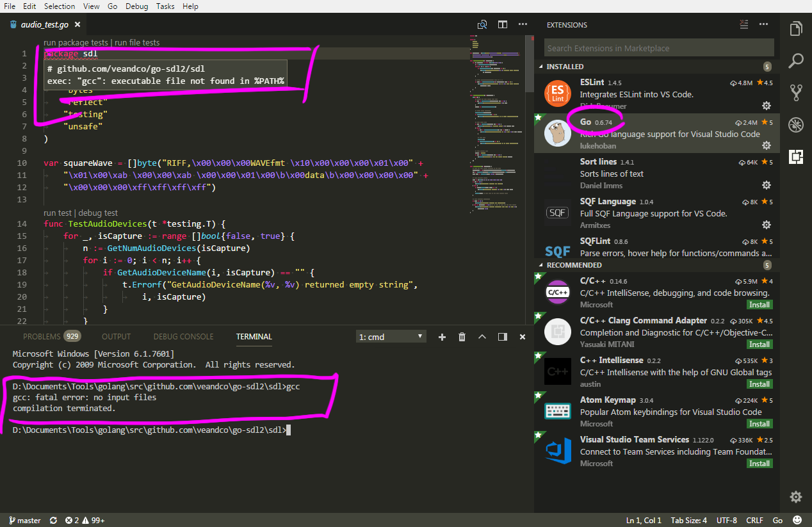Install the Atom Keymap extension
The height and width of the screenshot is (527, 812).
click(759, 424)
